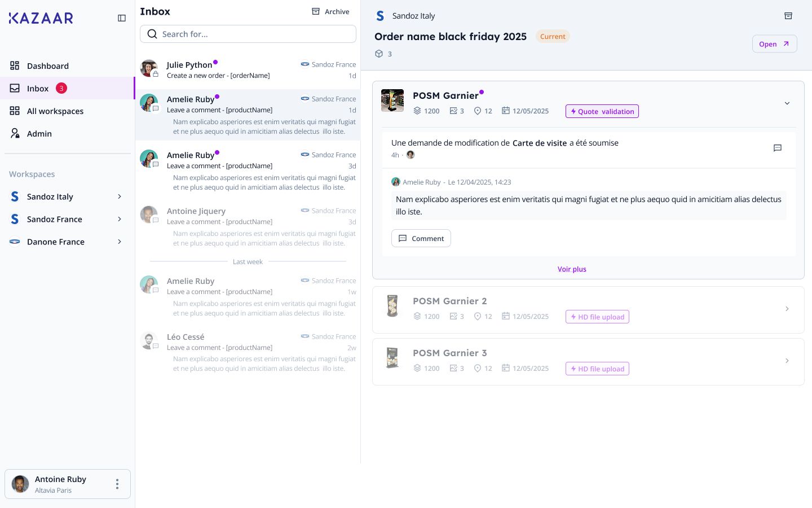This screenshot has width=812, height=508.
Task: Click the Kazaar logo
Action: [41, 18]
